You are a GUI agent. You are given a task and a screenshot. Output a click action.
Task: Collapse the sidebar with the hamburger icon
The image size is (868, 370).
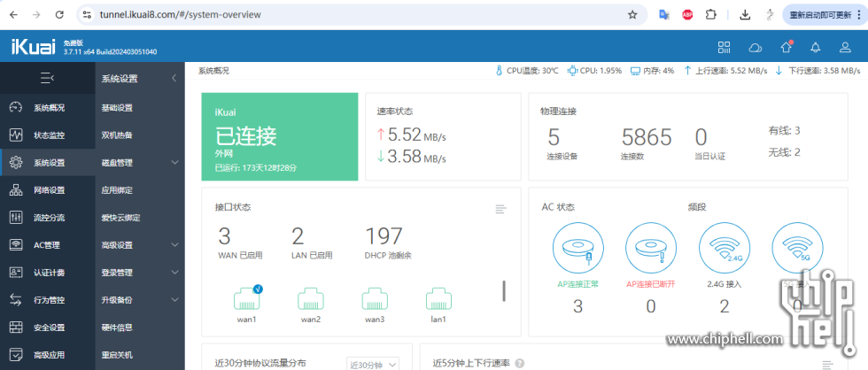tap(48, 79)
